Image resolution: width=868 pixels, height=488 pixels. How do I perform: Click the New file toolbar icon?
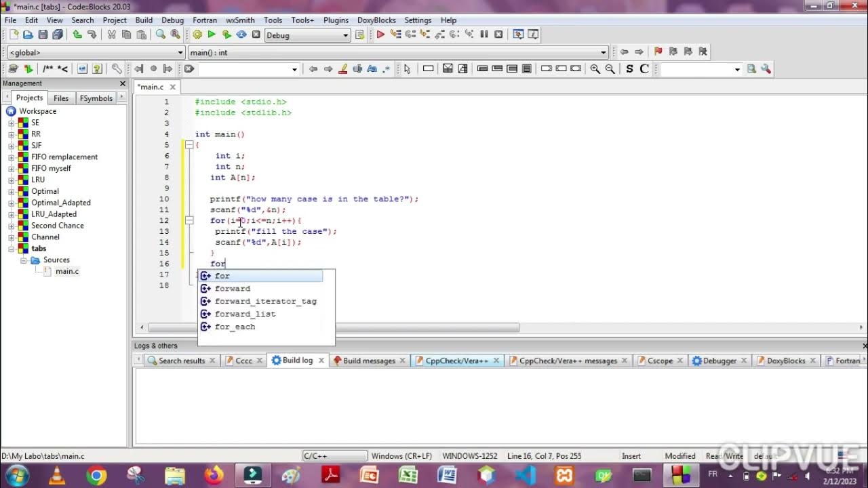click(x=13, y=35)
